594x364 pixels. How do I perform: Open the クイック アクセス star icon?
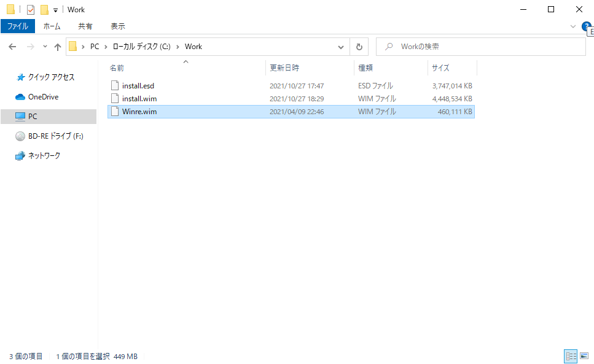click(19, 77)
